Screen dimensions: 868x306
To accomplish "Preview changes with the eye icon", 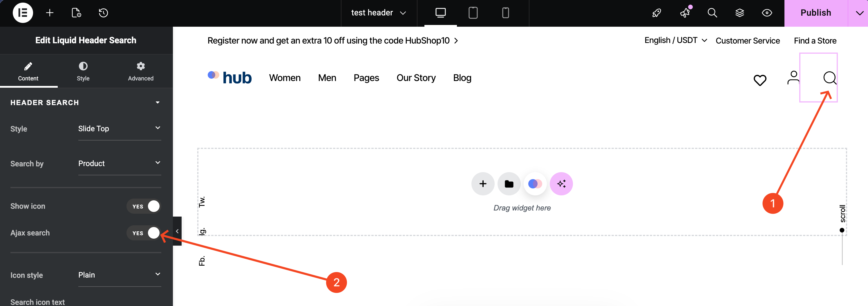I will [767, 13].
